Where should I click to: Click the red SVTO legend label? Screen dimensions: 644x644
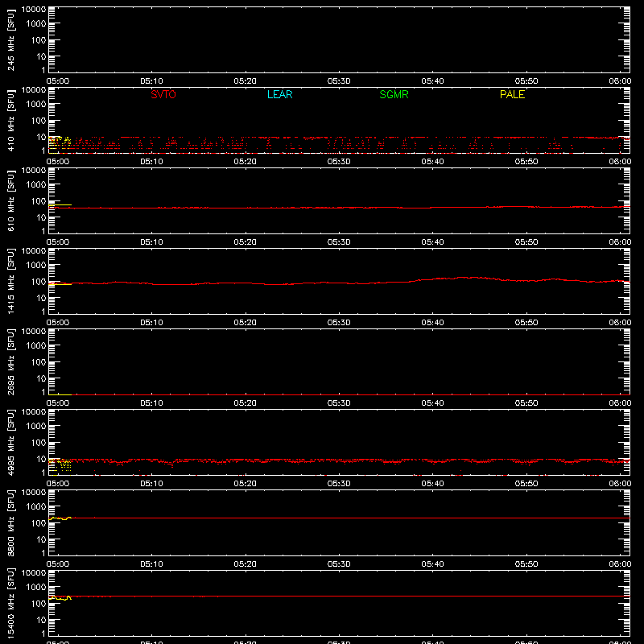(163, 94)
